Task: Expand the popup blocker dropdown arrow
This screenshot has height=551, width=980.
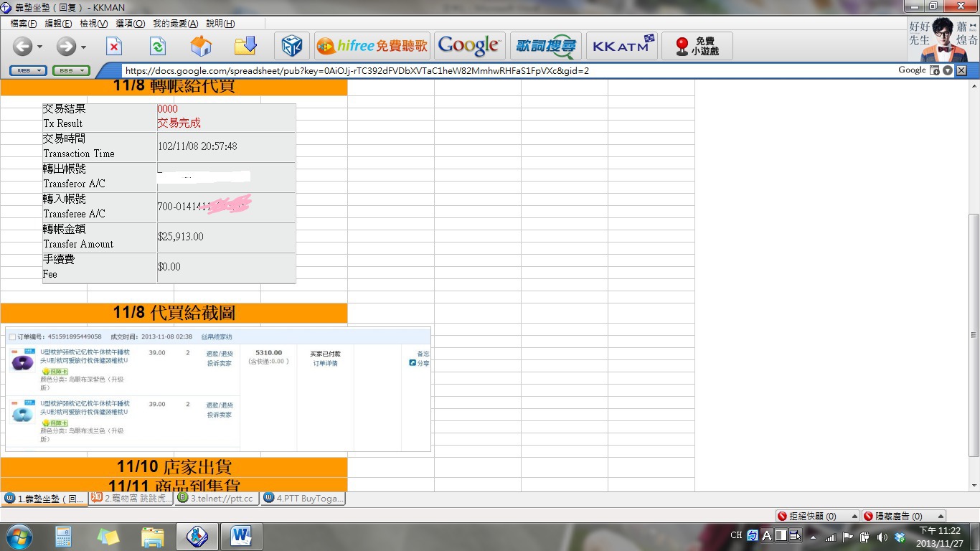Action: [x=854, y=516]
